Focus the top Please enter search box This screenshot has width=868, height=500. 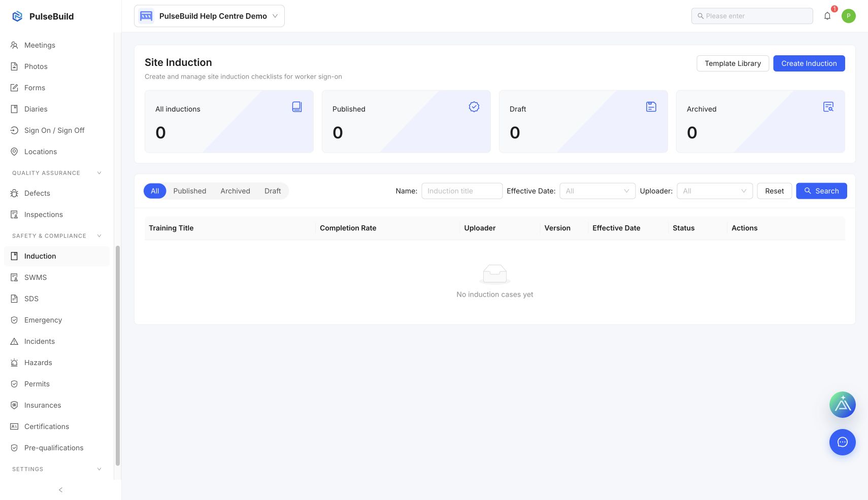tap(752, 16)
